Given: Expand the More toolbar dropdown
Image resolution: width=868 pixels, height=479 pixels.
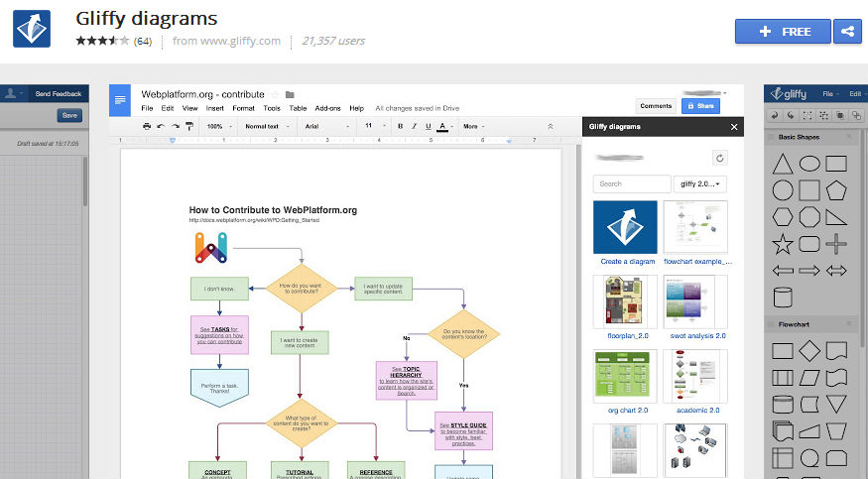Looking at the screenshot, I should pyautogui.click(x=474, y=126).
